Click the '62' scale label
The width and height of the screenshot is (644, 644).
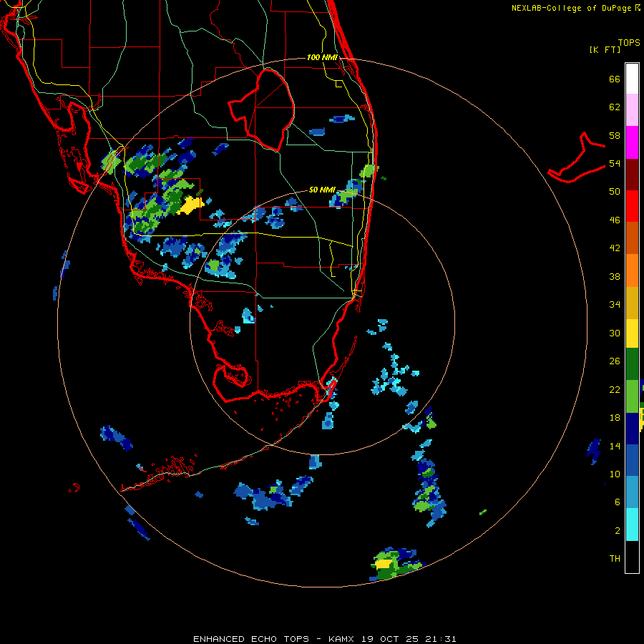615,107
